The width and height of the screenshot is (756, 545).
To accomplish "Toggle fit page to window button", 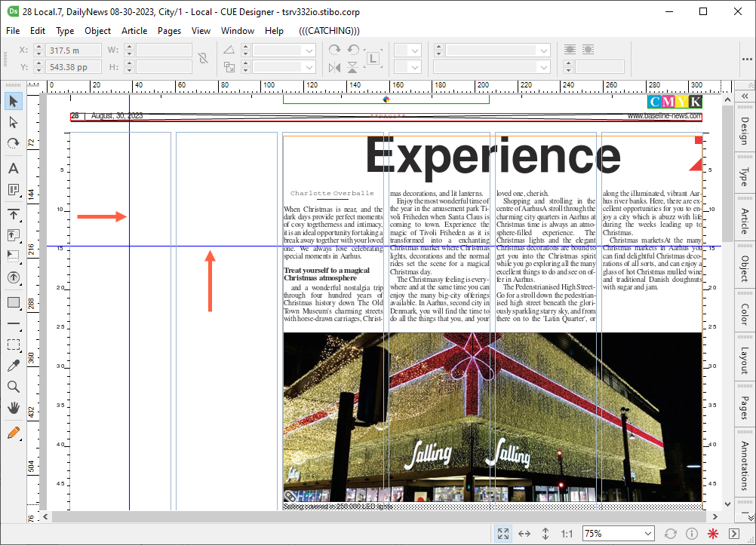I will point(502,533).
